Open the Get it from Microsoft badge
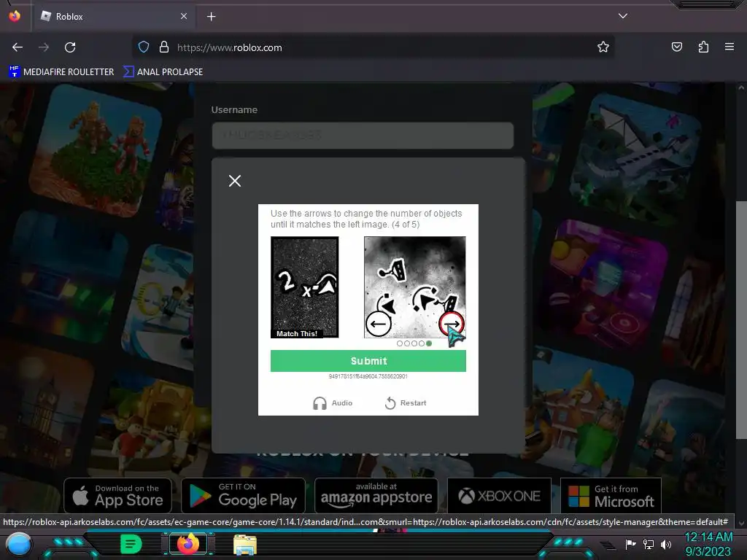The width and height of the screenshot is (747, 560). coord(611,496)
